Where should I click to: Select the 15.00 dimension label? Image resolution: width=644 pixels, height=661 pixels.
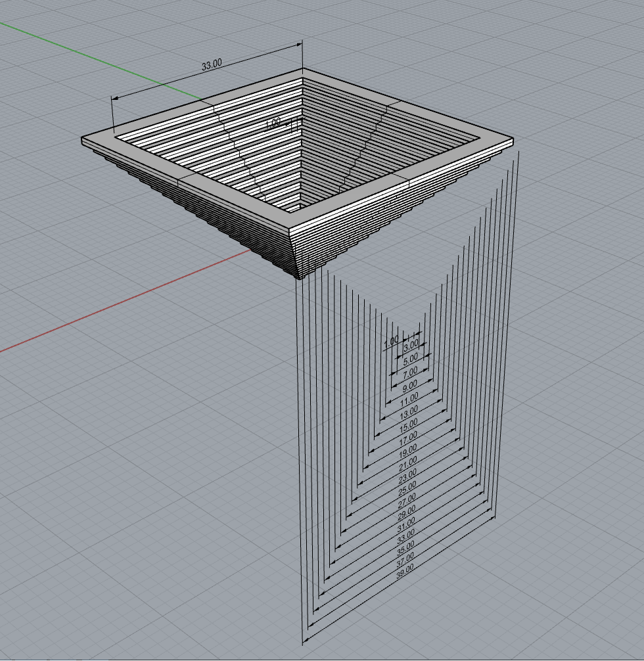point(409,426)
